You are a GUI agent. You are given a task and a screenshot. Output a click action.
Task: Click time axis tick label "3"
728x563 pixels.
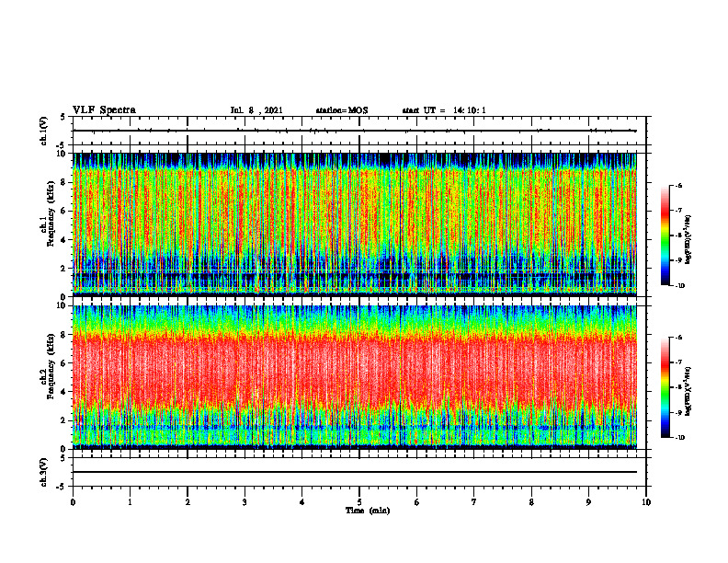tap(245, 502)
